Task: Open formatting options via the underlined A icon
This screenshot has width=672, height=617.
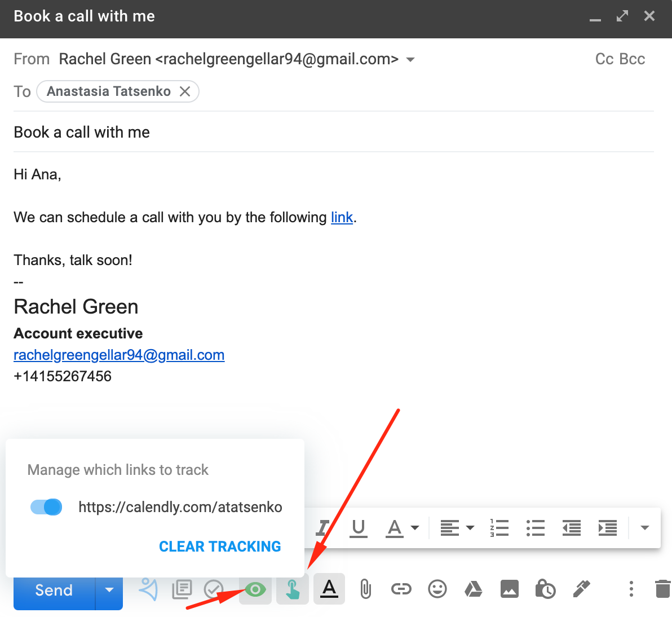Action: tap(329, 589)
